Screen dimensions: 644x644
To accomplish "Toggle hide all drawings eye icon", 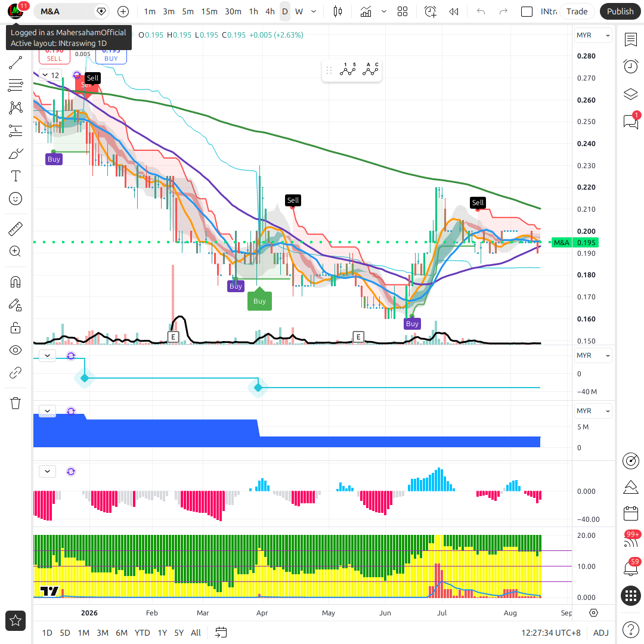I will [x=16, y=351].
